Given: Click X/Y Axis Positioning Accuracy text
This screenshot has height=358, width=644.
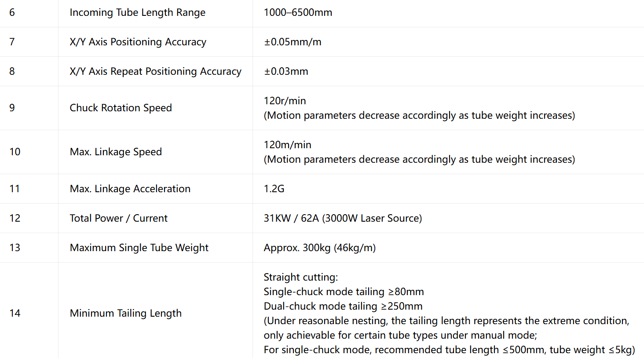Looking at the screenshot, I should click(138, 42).
